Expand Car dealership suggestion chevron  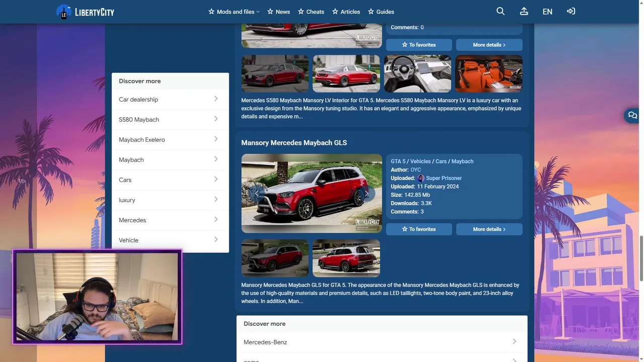pyautogui.click(x=216, y=99)
